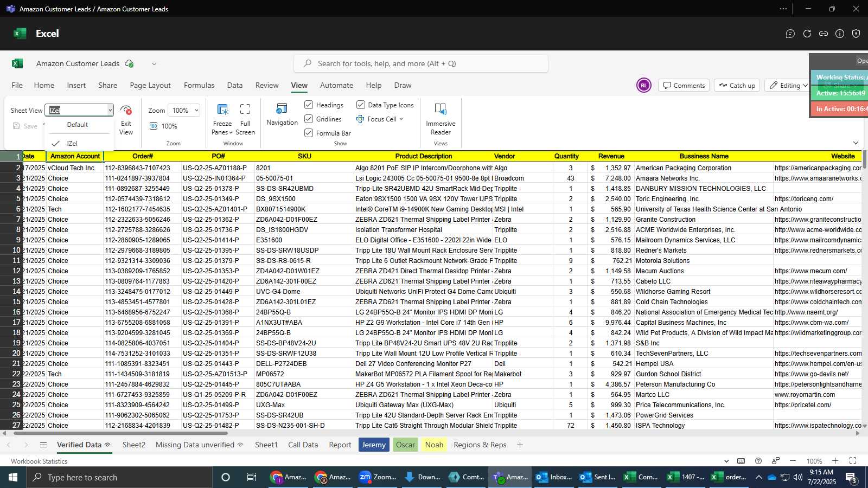This screenshot has height=488, width=868.
Task: Toggle the Gridlines checkbox
Action: click(309, 119)
